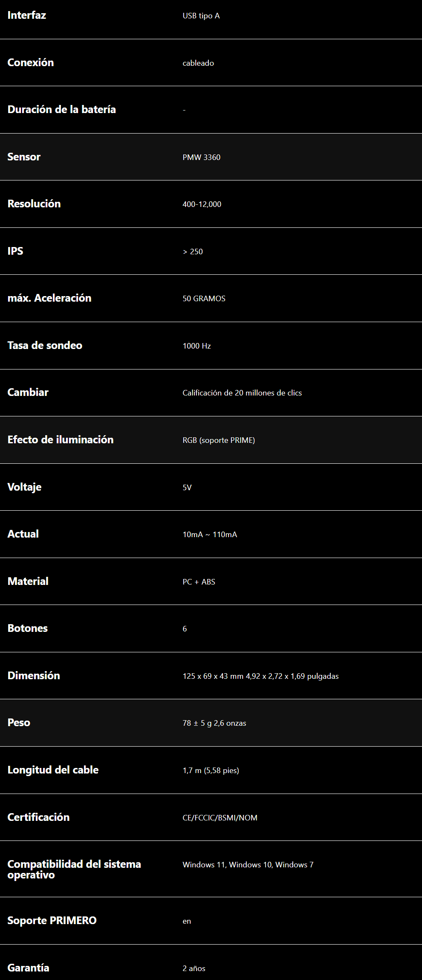Click the Resolución row label
This screenshot has width=422, height=980.
34,204
